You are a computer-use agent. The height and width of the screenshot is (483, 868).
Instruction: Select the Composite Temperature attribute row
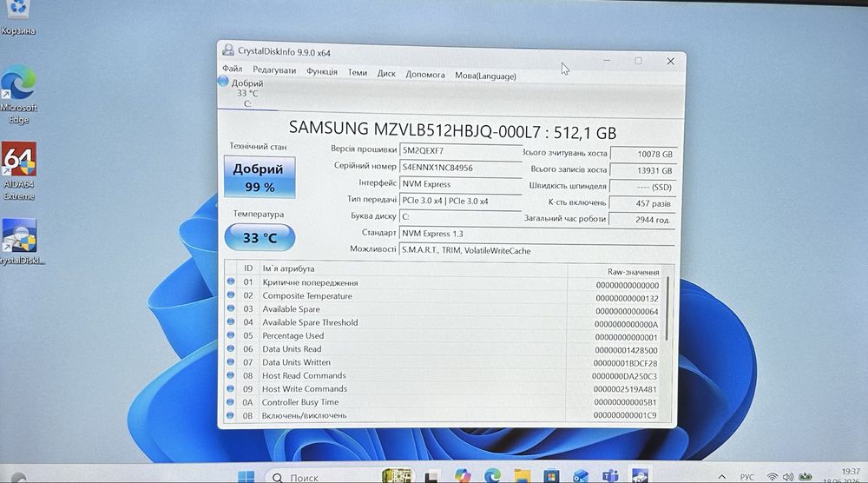pyautogui.click(x=444, y=296)
